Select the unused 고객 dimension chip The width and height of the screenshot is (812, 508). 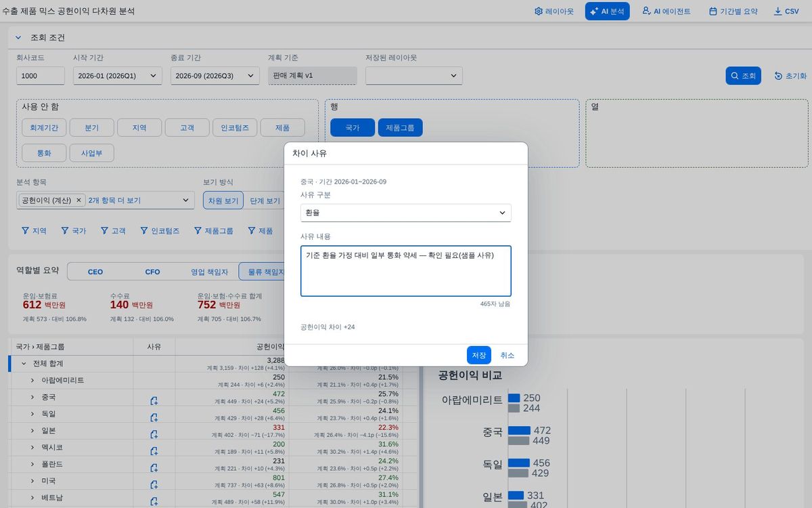click(x=187, y=127)
